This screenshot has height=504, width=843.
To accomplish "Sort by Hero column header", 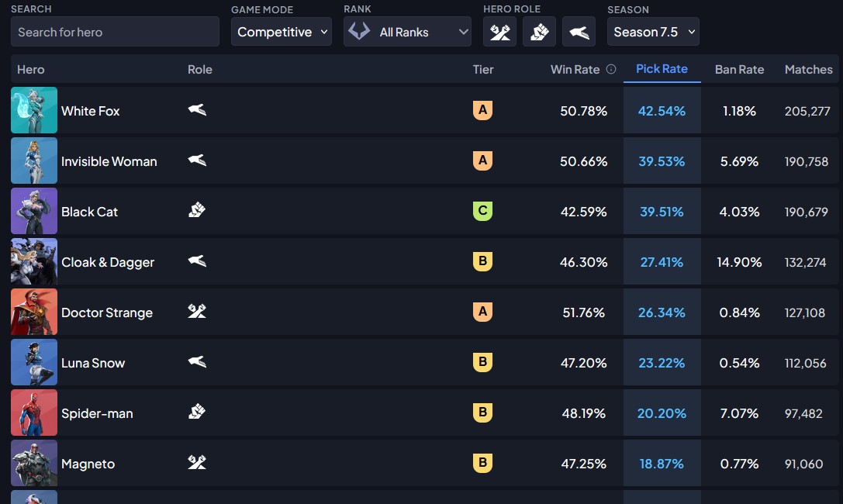I will pyautogui.click(x=31, y=69).
